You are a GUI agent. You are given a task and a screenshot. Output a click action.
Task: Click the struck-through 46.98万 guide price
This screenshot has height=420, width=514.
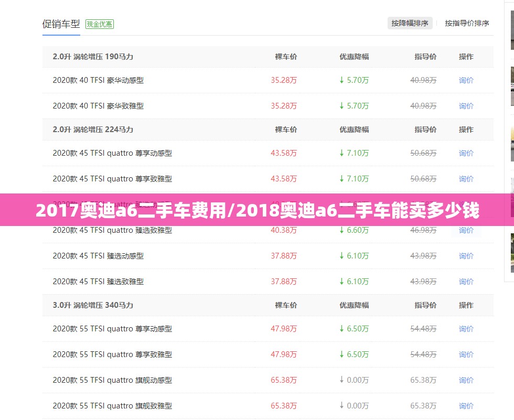point(423,230)
